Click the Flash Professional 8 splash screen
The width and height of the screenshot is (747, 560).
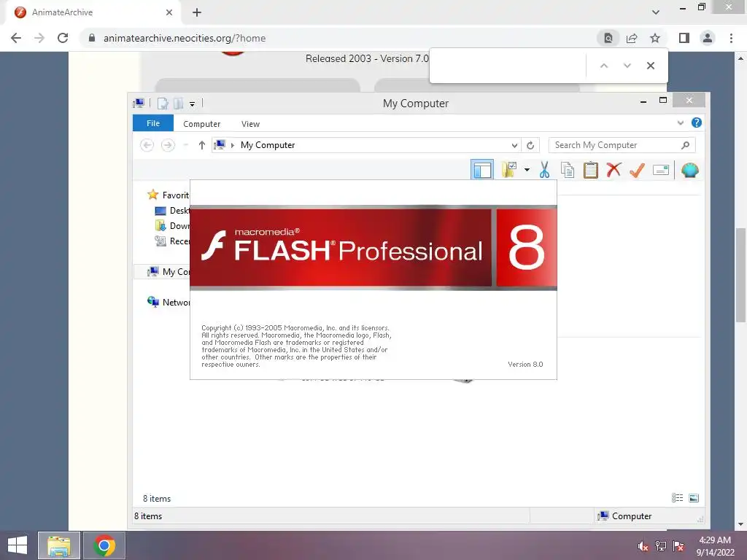(373, 280)
